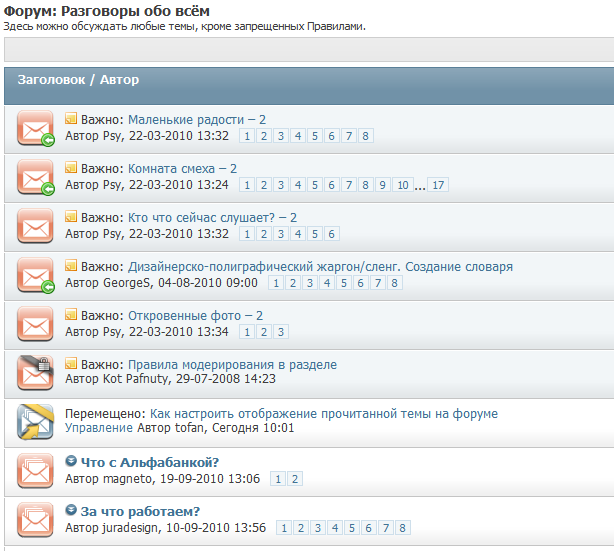Go to page 6 of Кто что сейчас слушает
The height and width of the screenshot is (551, 614).
[x=331, y=234]
